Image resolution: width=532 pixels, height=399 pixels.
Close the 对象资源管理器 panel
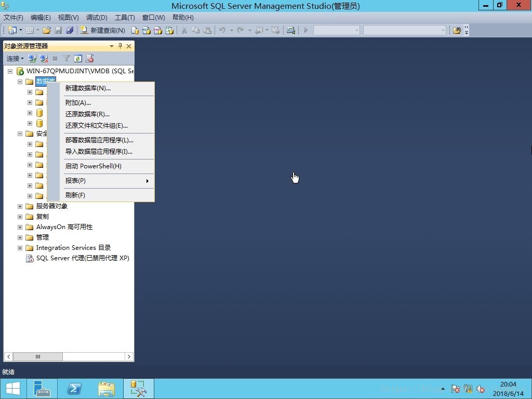click(129, 46)
